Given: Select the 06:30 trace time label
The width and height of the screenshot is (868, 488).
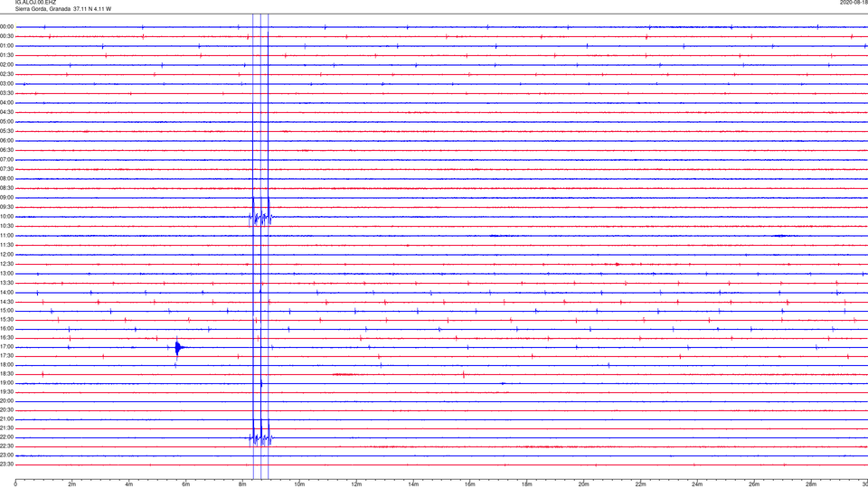Looking at the screenshot, I should coord(6,150).
